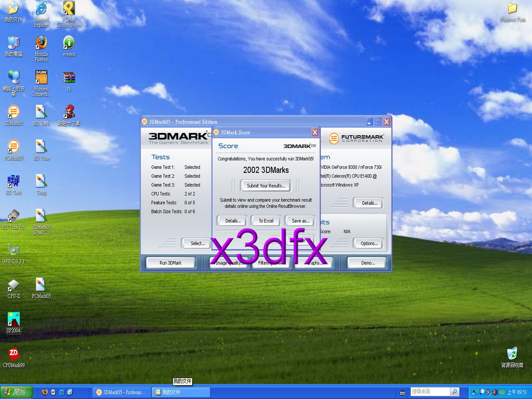
Task: Export the score with To Excel
Action: [265, 221]
